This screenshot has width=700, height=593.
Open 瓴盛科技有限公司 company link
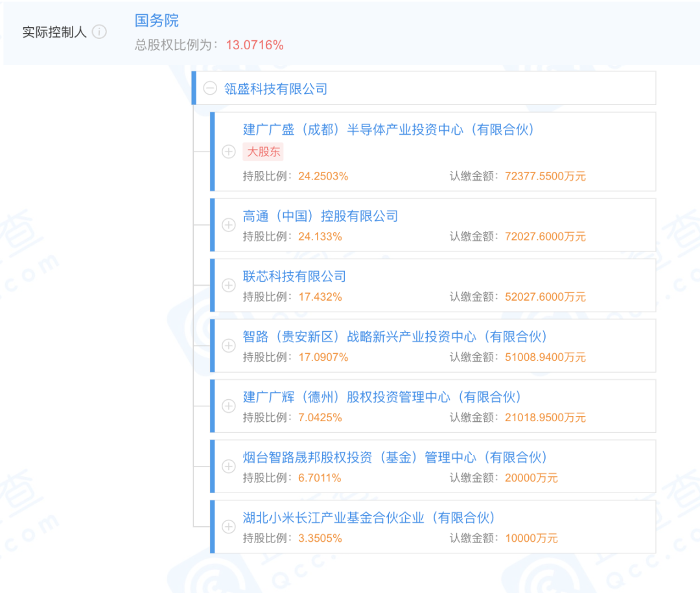click(x=275, y=88)
